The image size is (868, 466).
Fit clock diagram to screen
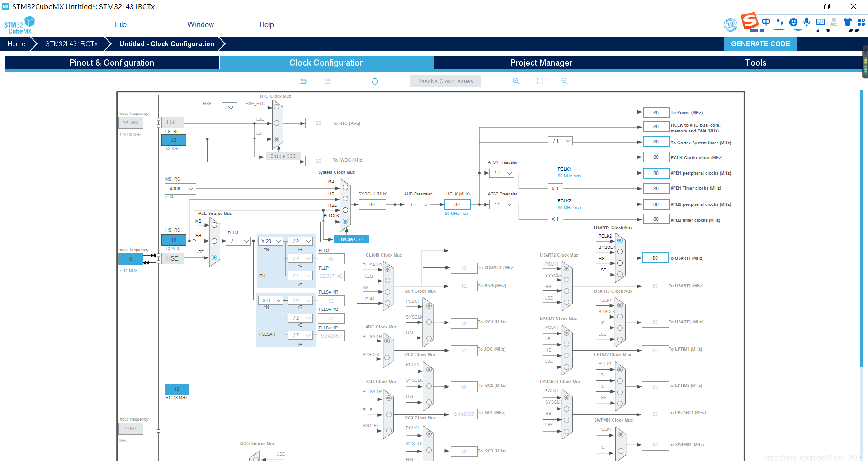540,81
